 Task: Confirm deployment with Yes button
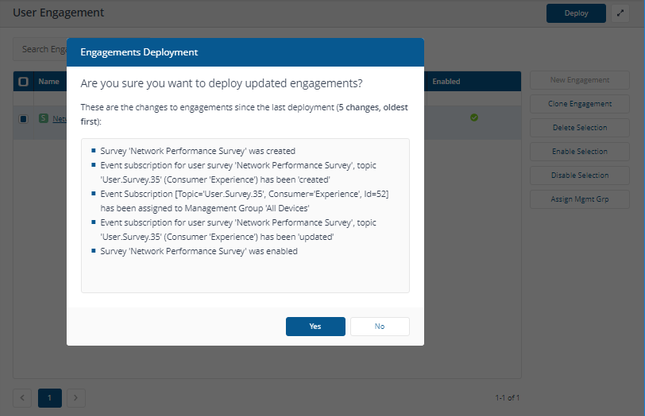point(316,326)
